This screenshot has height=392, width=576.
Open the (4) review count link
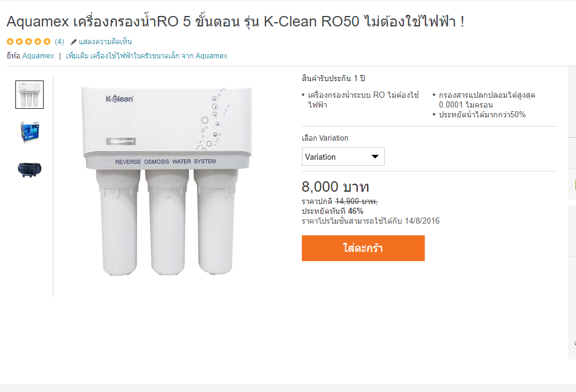pos(59,42)
